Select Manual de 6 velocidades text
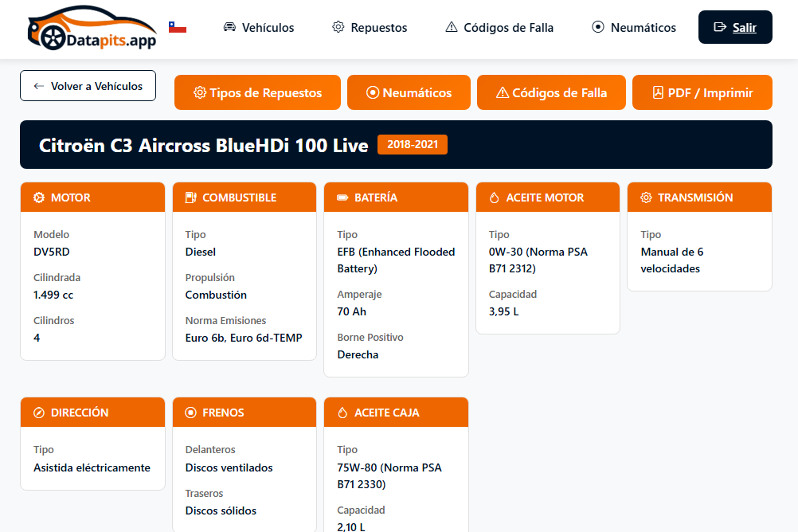 point(672,260)
